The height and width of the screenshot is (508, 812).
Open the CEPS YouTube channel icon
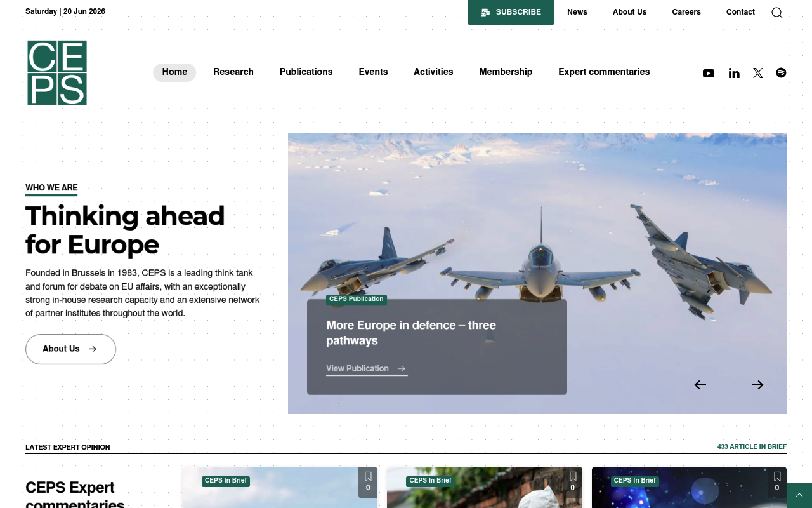tap(709, 73)
